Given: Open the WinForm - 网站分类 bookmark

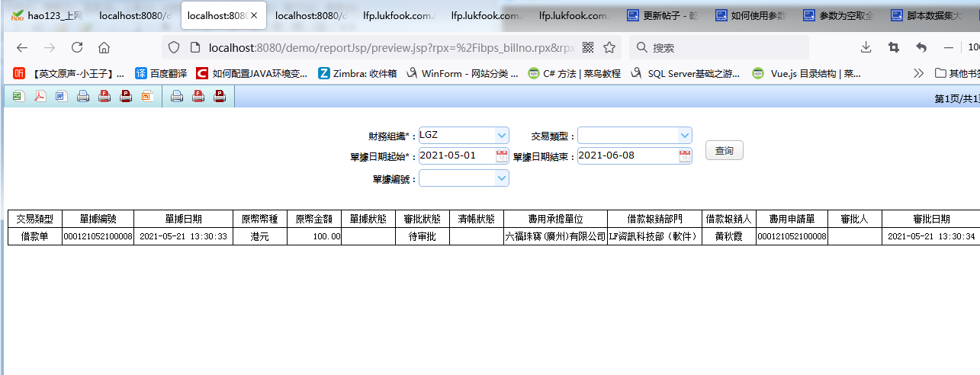Looking at the screenshot, I should [x=462, y=74].
